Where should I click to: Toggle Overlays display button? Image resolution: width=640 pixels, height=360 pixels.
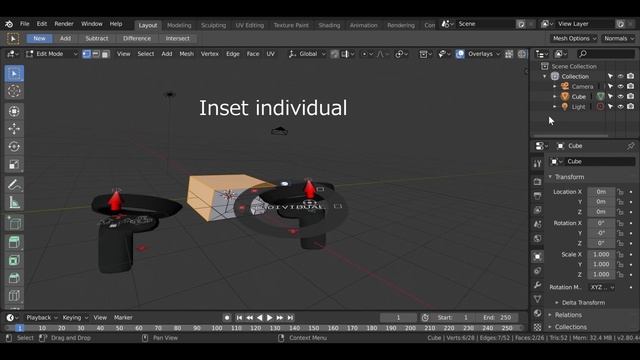460,54
